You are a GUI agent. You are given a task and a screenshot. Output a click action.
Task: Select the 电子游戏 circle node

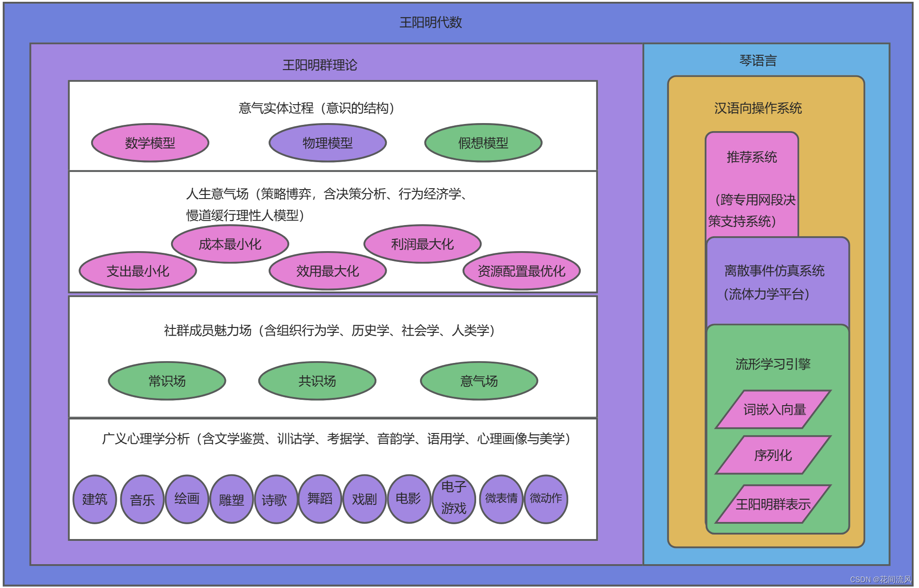[453, 499]
